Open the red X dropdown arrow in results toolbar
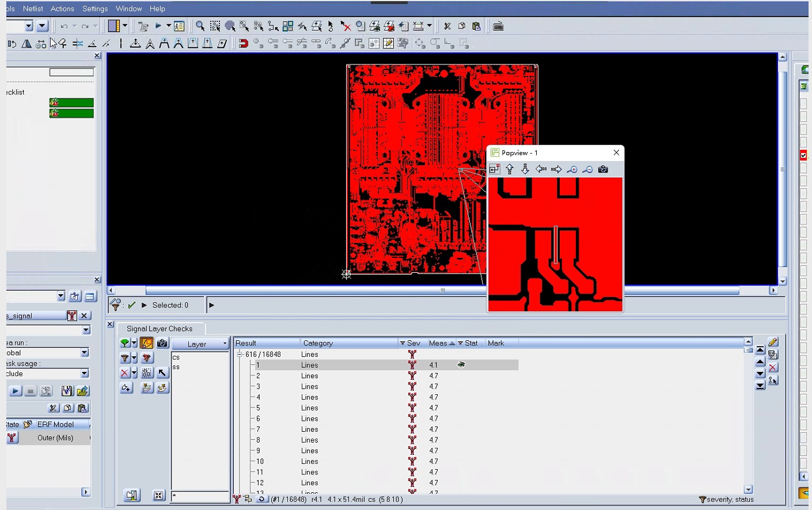 click(134, 373)
